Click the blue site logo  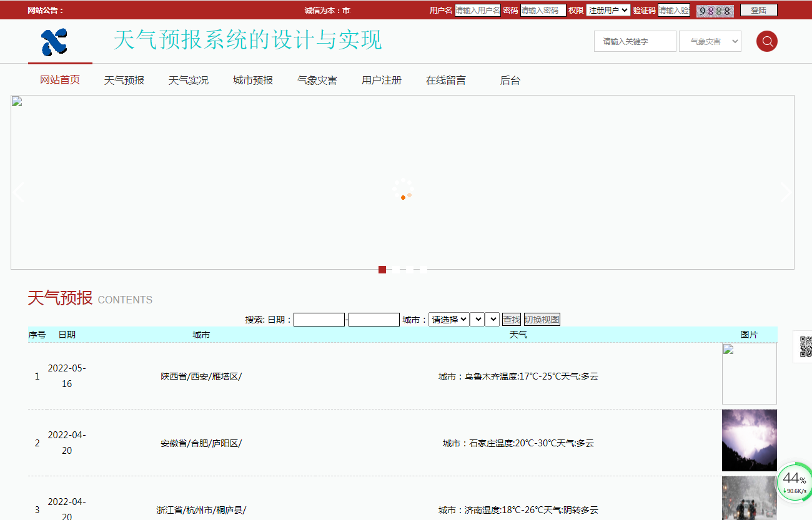pyautogui.click(x=54, y=42)
